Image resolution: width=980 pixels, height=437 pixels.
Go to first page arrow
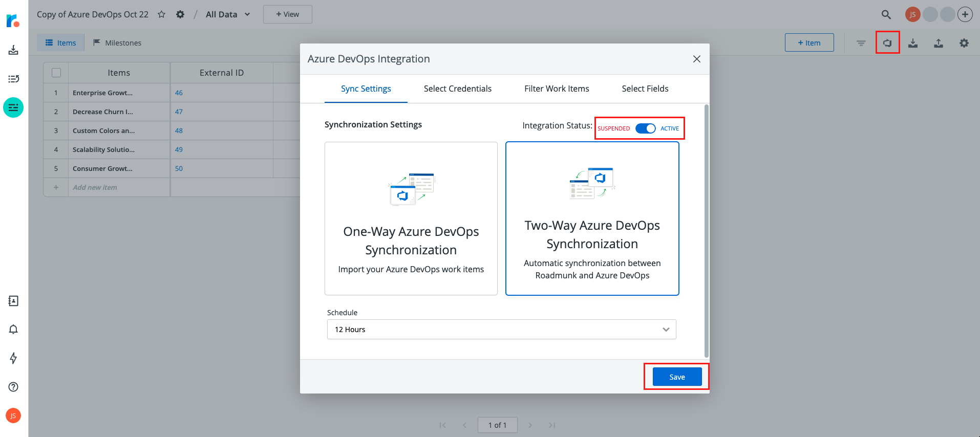pyautogui.click(x=443, y=425)
